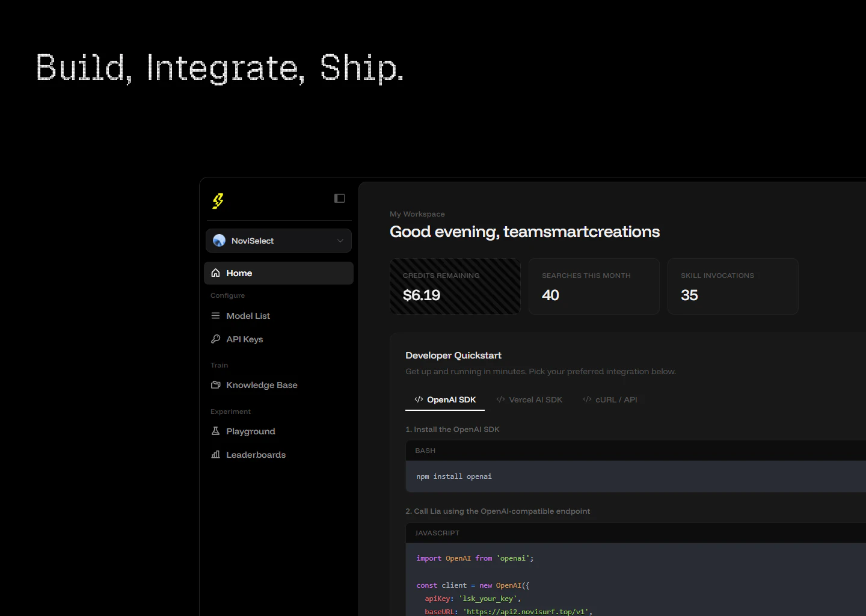Switch to the Vercel AI SDK tab

(x=529, y=399)
